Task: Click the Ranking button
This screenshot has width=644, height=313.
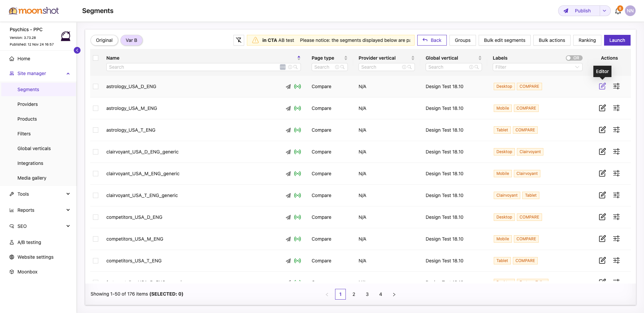Action: [587, 40]
